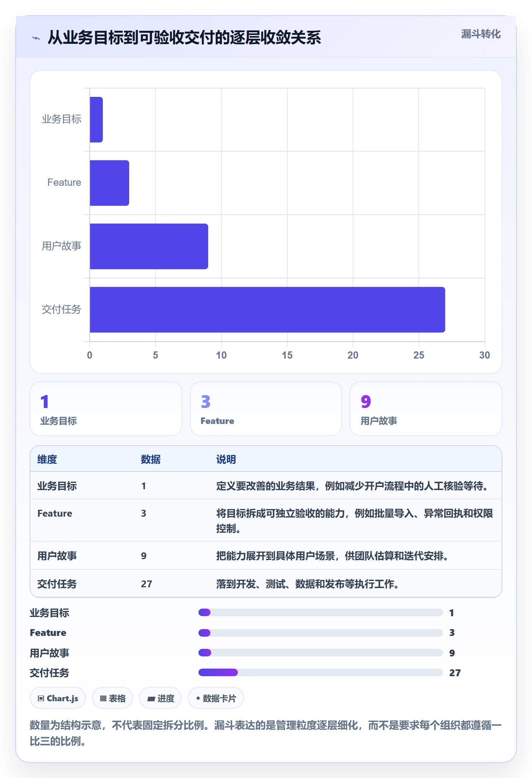Click description starting 落到开发、测试
This screenshot has height=778, width=532.
pos(308,584)
